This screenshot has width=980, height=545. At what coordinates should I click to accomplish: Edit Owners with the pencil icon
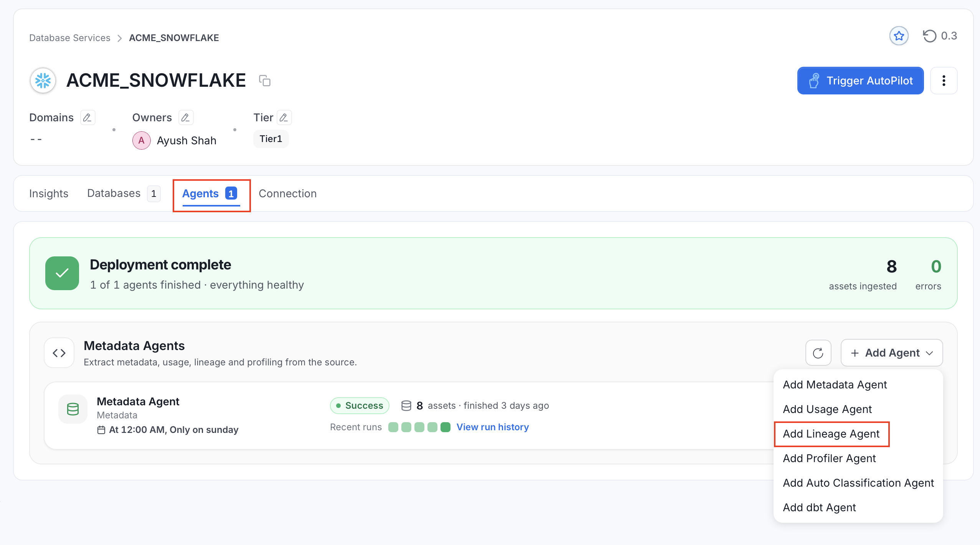pos(186,117)
